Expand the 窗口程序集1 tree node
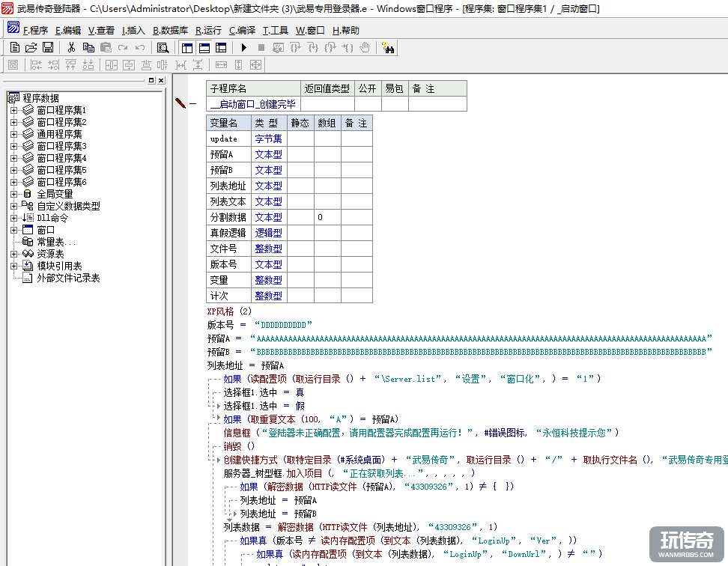 pos(14,110)
